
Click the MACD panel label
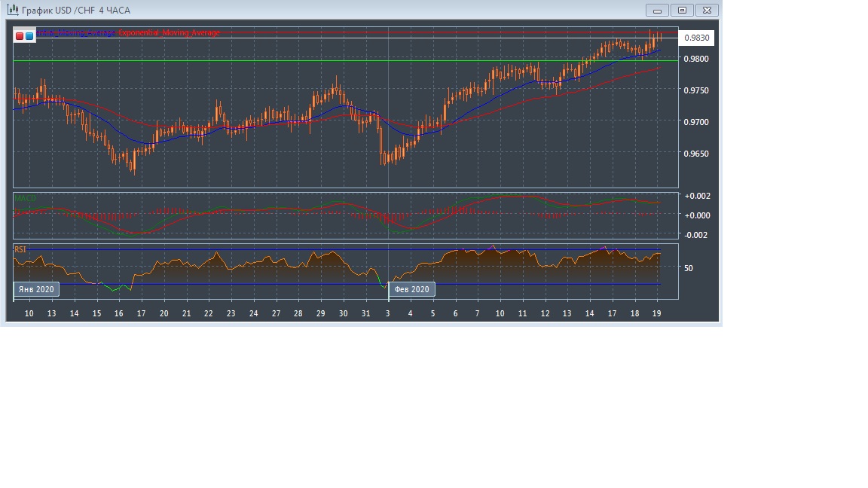click(26, 198)
